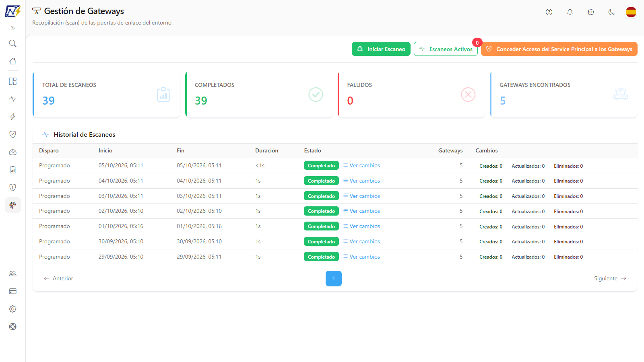Open Ver cambios for the 30/09/2026 scan
Viewport: 644px width, 362px height.
361,241
